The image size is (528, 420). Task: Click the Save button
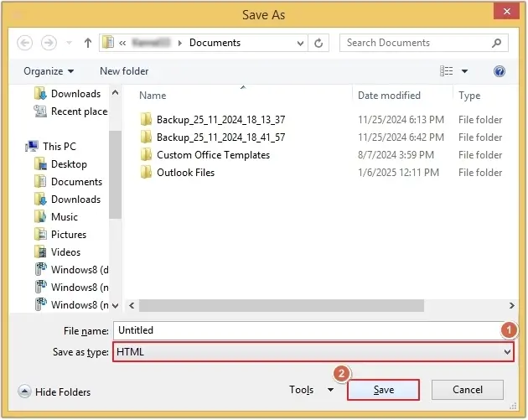click(383, 390)
